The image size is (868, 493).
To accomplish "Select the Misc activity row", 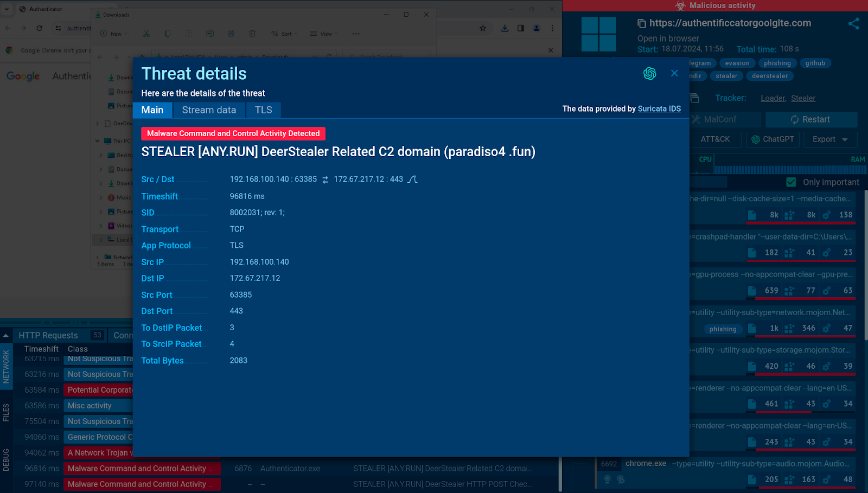I will tap(99, 406).
